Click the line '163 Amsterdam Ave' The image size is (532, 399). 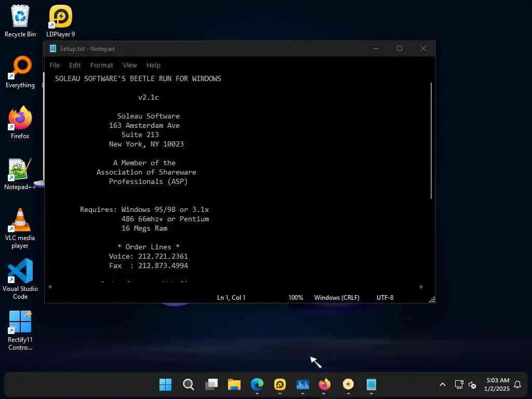tap(144, 125)
